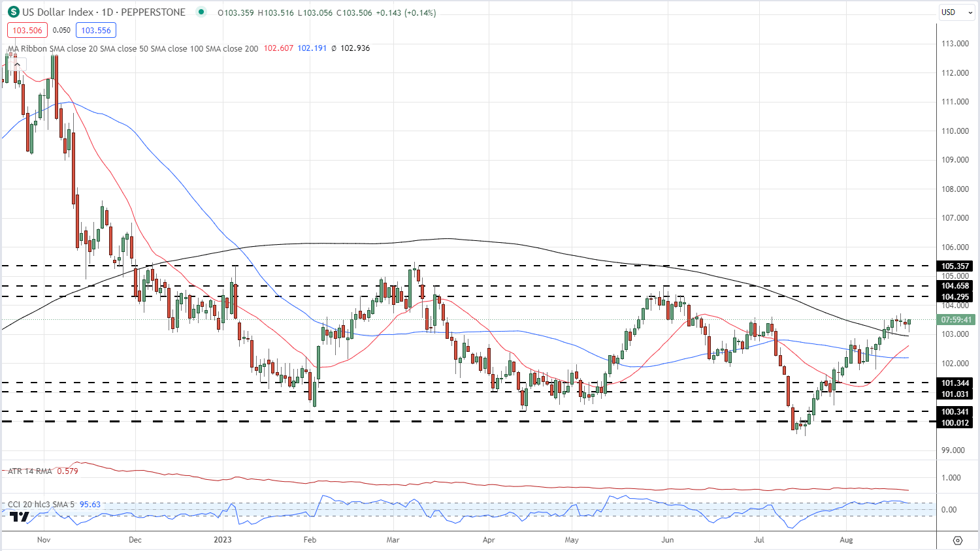Click the 0.00 CCI axis label

[x=949, y=510]
